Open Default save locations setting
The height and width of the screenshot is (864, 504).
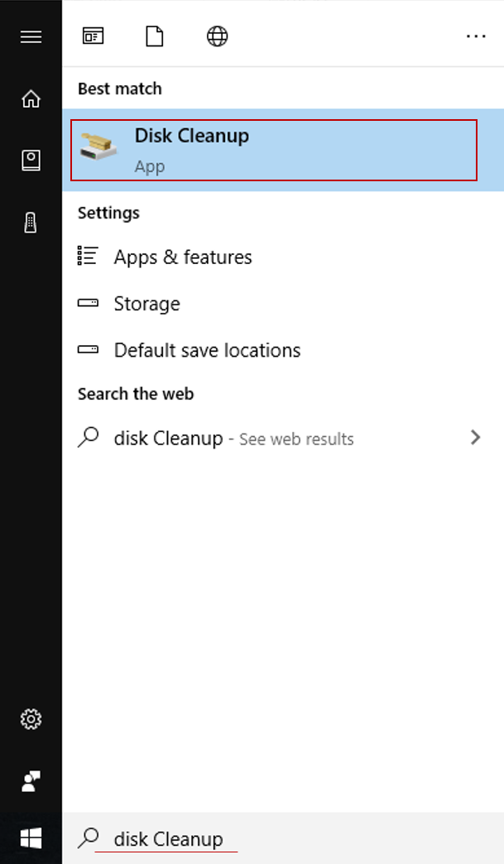click(207, 350)
